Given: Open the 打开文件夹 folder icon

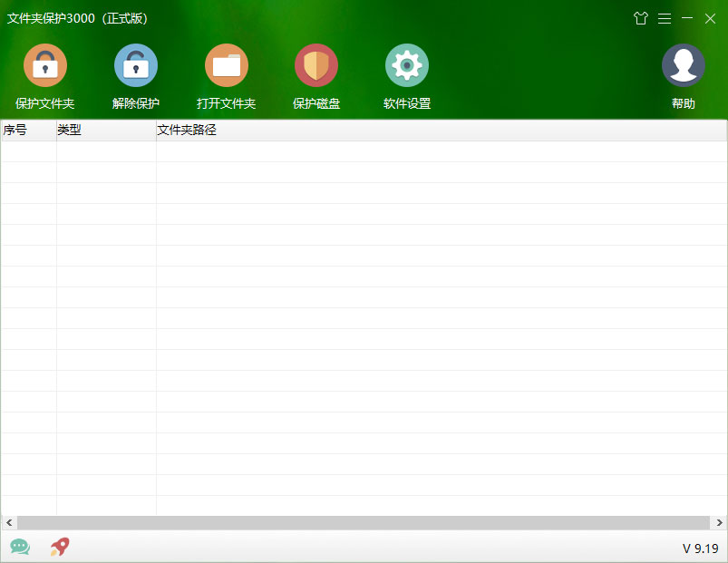Looking at the screenshot, I should 226,65.
